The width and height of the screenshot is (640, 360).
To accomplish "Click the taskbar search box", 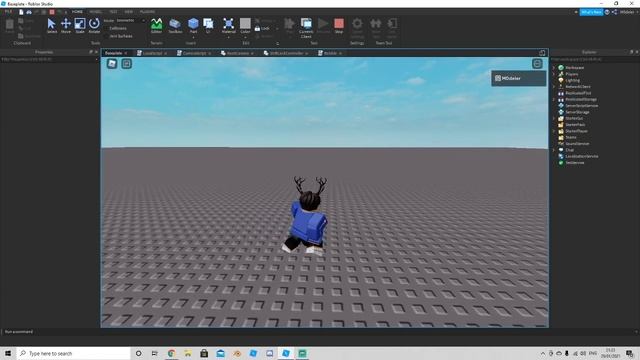I will (x=73, y=353).
